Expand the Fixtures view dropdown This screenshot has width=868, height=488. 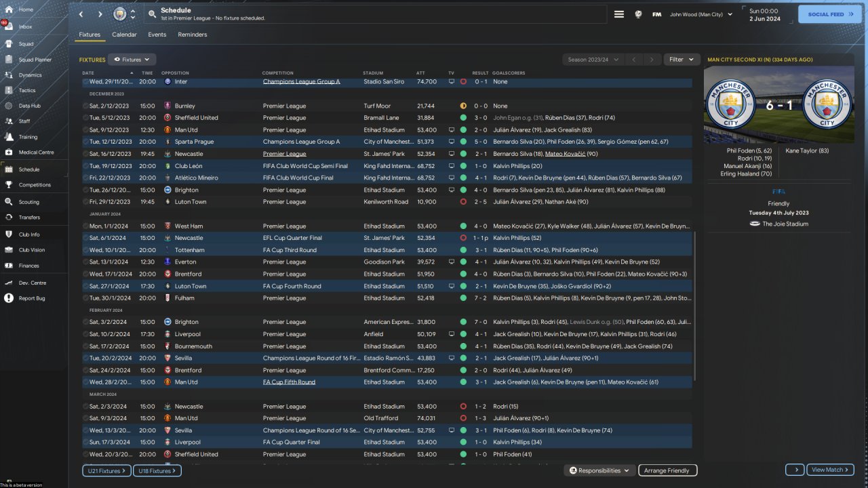[132, 60]
